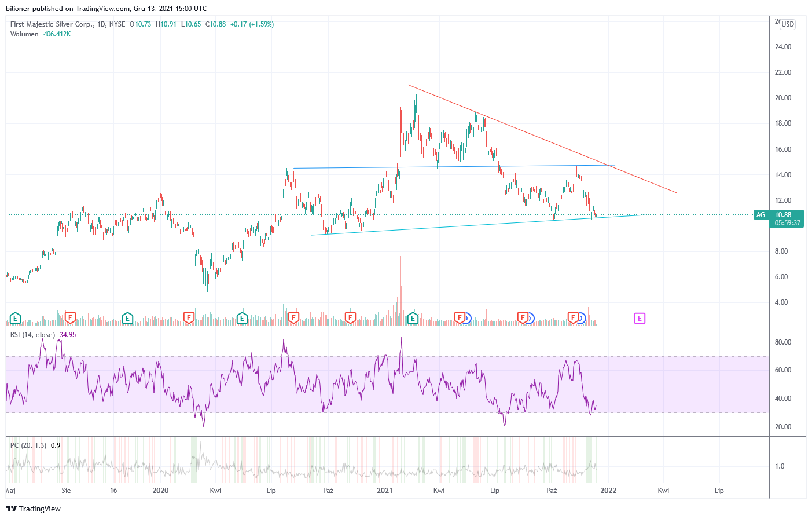Click the red earnings marker above 'Kwi' 2021
Image resolution: width=812 pixels, height=519 pixels.
coord(460,318)
